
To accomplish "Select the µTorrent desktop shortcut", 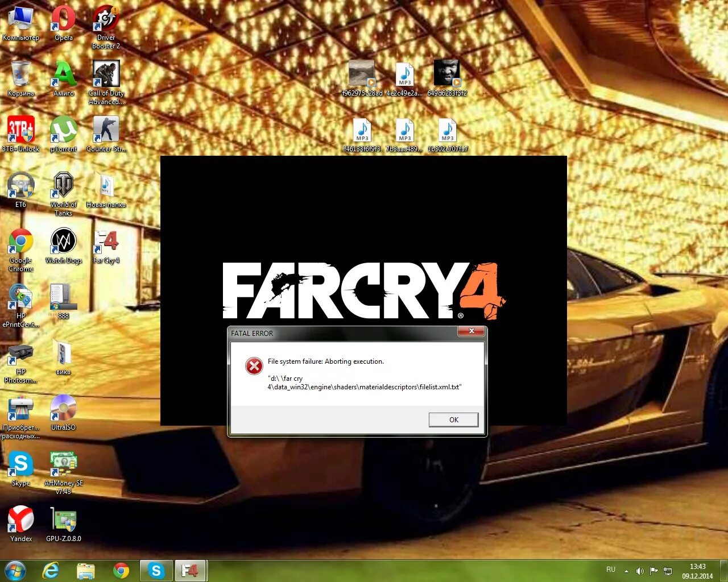I will tap(64, 134).
